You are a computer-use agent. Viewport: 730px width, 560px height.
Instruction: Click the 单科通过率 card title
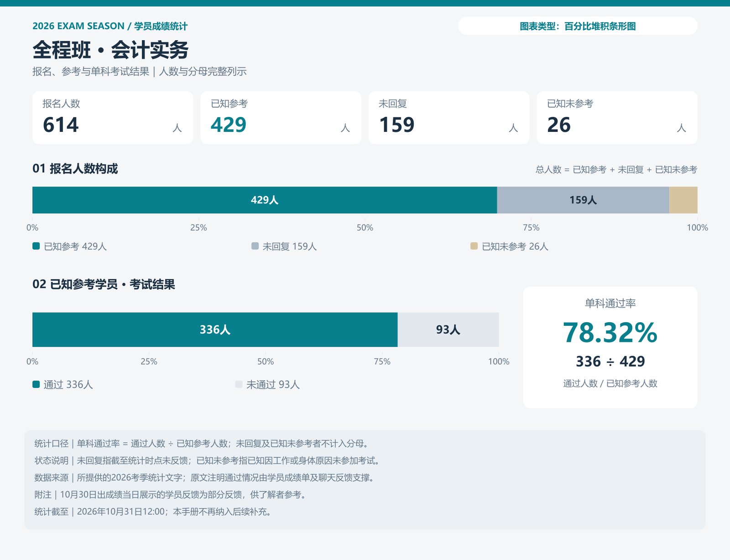point(610,303)
